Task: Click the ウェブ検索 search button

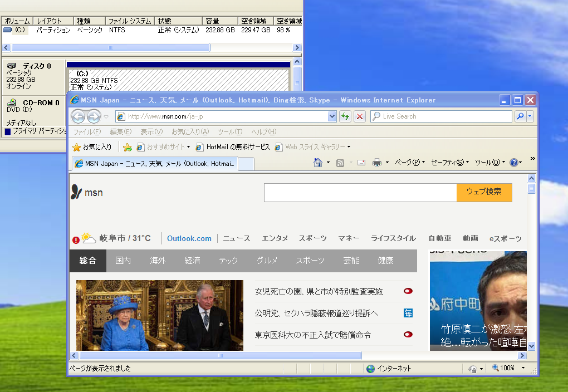Action: tap(484, 192)
